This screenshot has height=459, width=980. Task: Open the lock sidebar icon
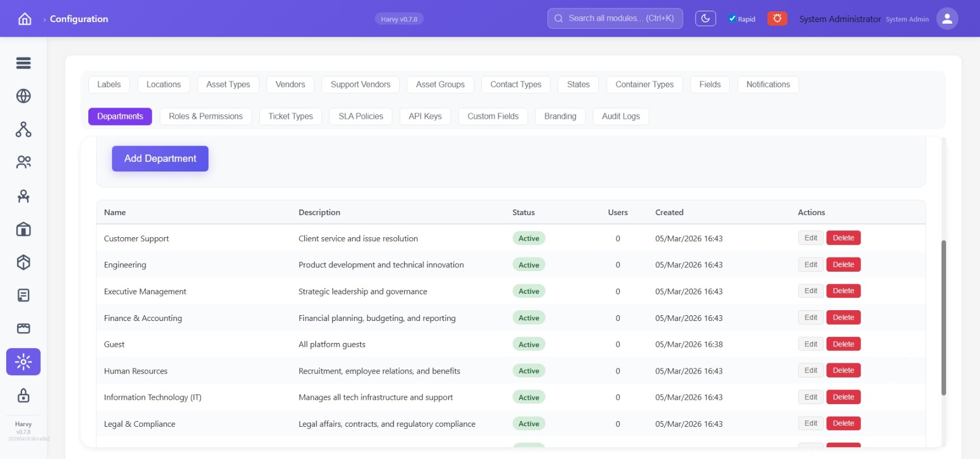[x=23, y=395]
